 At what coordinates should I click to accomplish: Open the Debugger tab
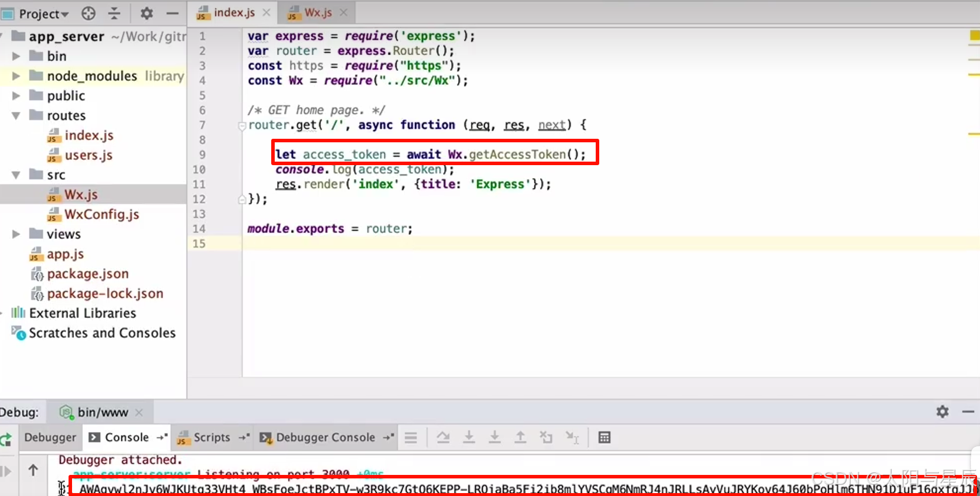[x=50, y=437]
